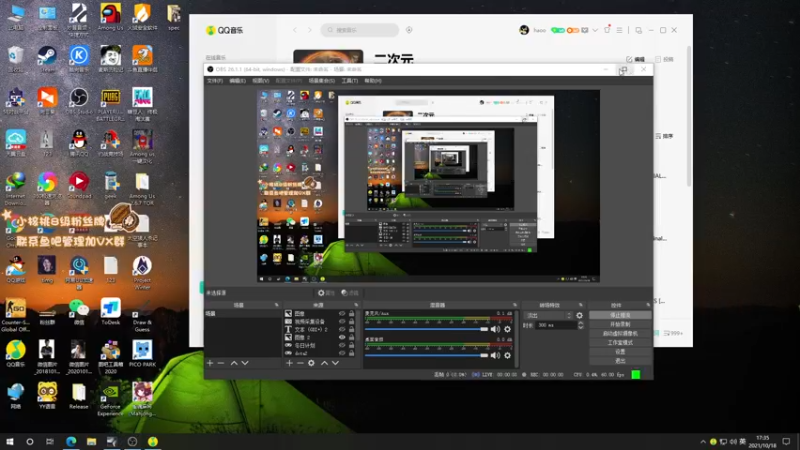This screenshot has width=800, height=450.
Task: Open Soundpad desktop icon
Action: coord(79,186)
